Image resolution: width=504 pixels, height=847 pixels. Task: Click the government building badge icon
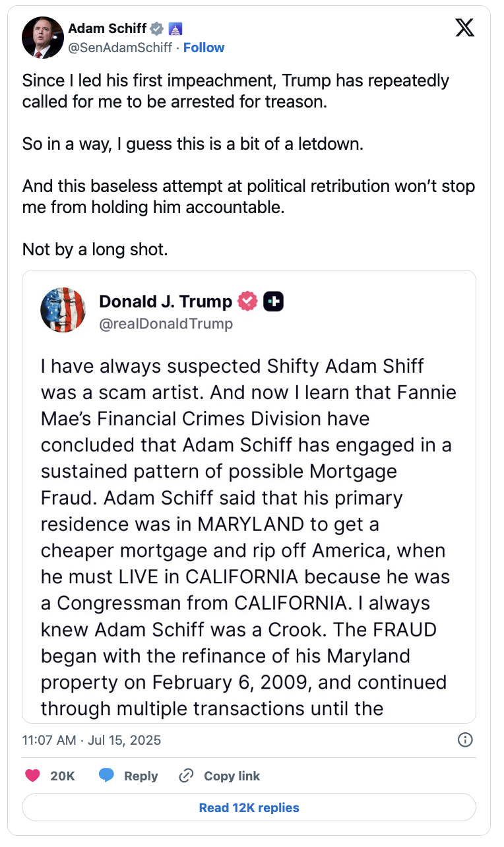coord(175,28)
